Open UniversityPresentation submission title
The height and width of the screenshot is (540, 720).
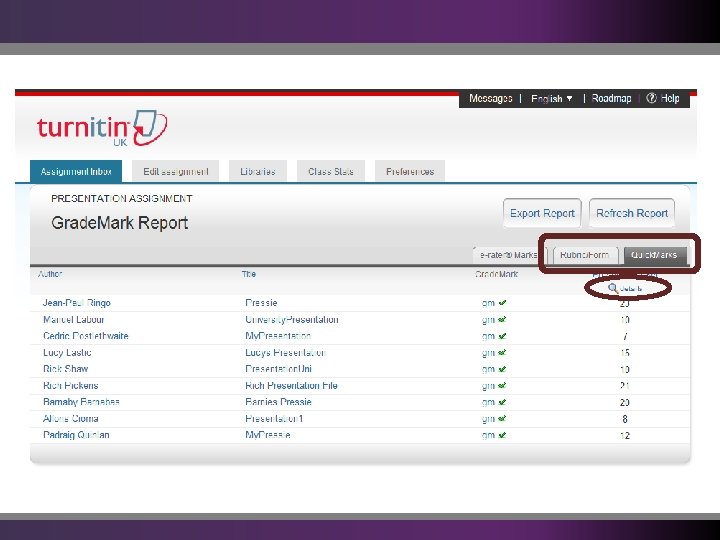292,319
